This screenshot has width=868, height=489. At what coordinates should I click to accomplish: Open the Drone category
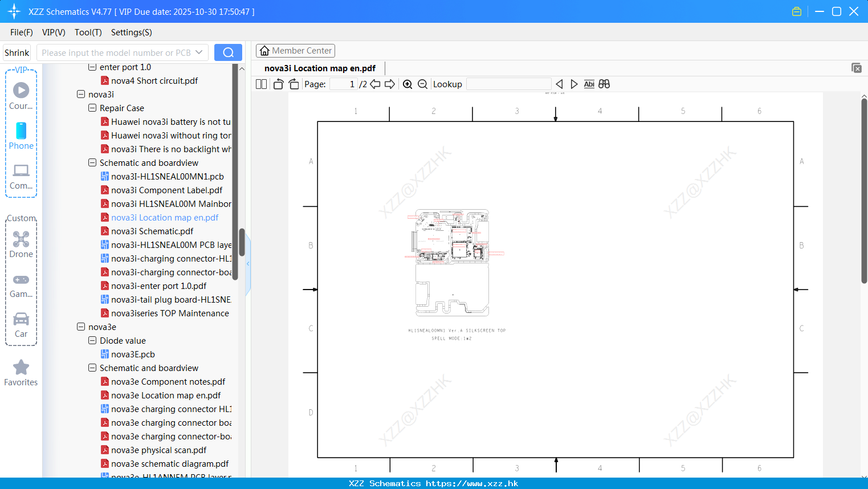pyautogui.click(x=21, y=244)
